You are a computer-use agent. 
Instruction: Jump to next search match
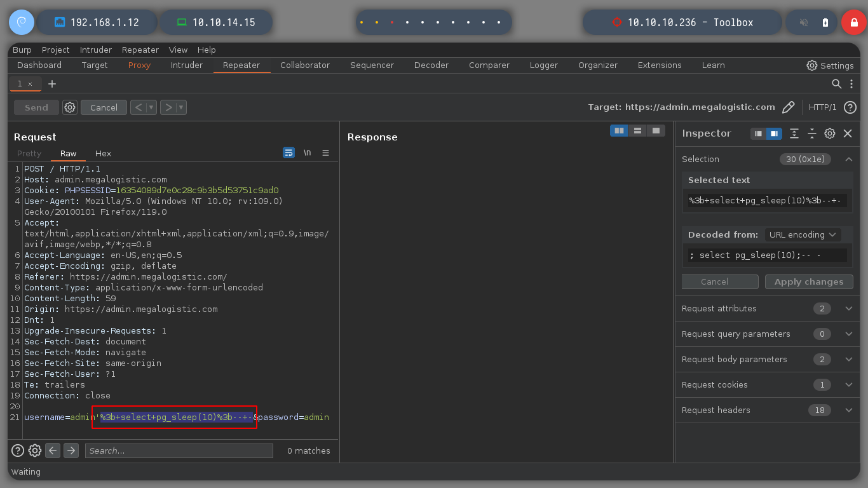coord(71,451)
